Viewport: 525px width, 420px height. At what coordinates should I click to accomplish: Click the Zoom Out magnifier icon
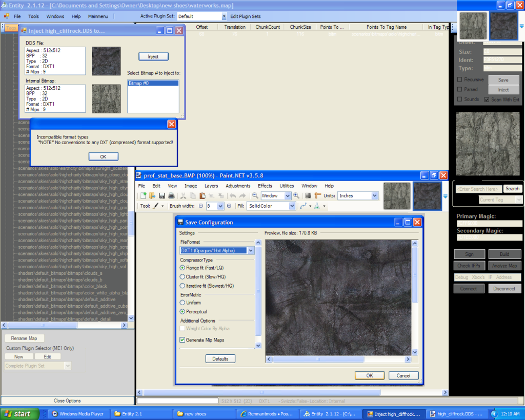255,195
